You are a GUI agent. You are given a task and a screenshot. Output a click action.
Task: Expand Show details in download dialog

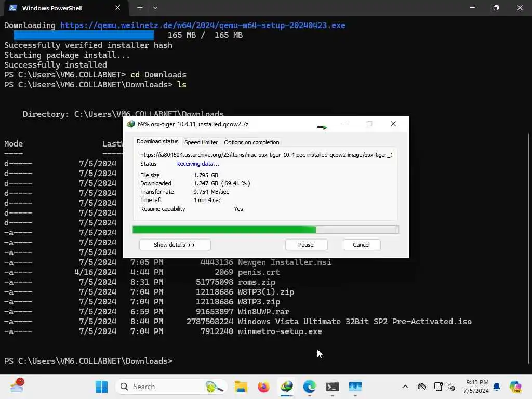coord(175,245)
